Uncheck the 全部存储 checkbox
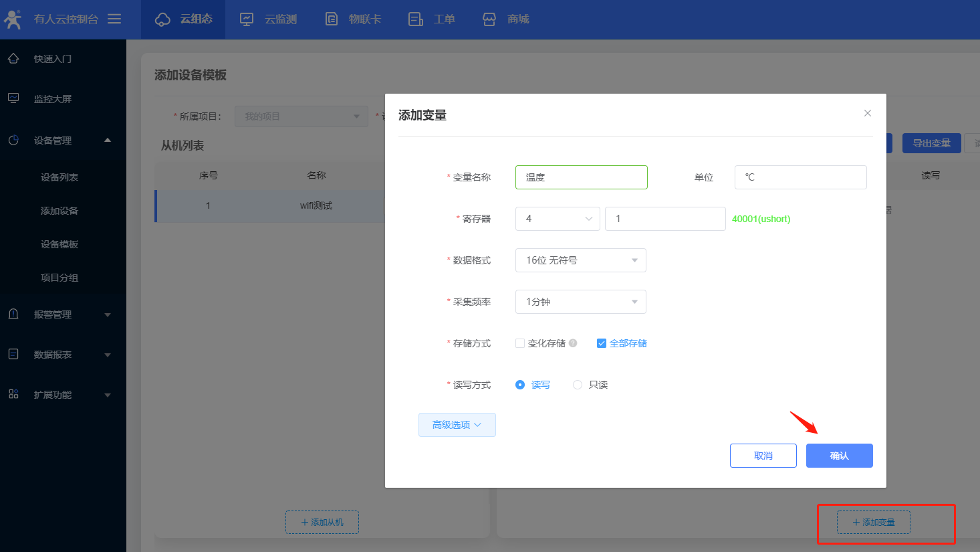The image size is (980, 552). [x=602, y=343]
